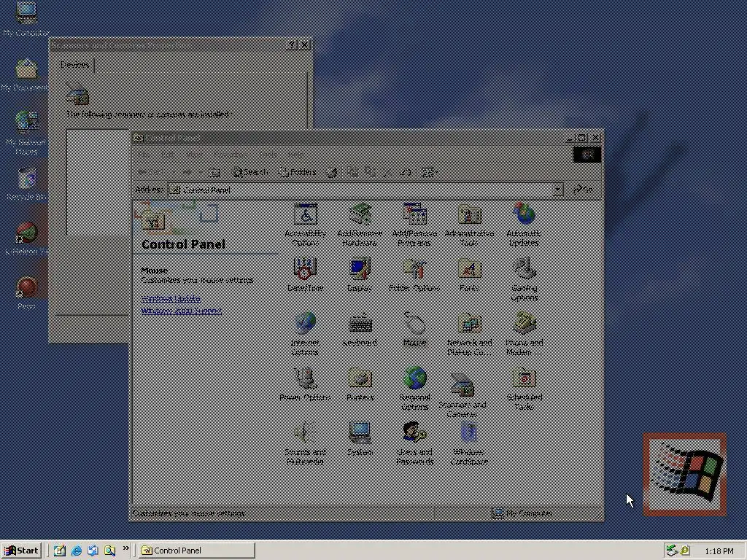The height and width of the screenshot is (560, 747).
Task: Open the Folder Options icon
Action: pos(414,274)
